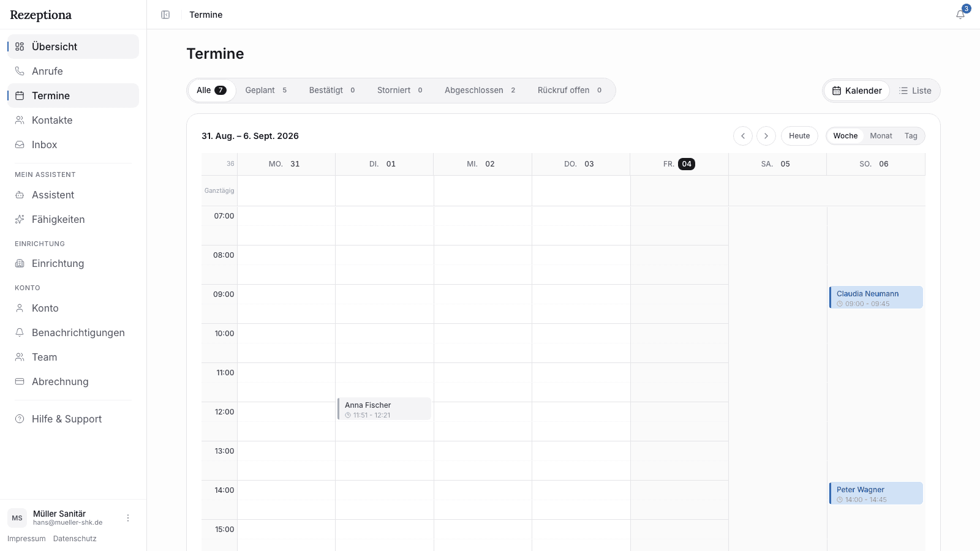Open Fähigkeiten with the sparkle icon
Image resolution: width=980 pixels, height=551 pixels.
tap(20, 219)
